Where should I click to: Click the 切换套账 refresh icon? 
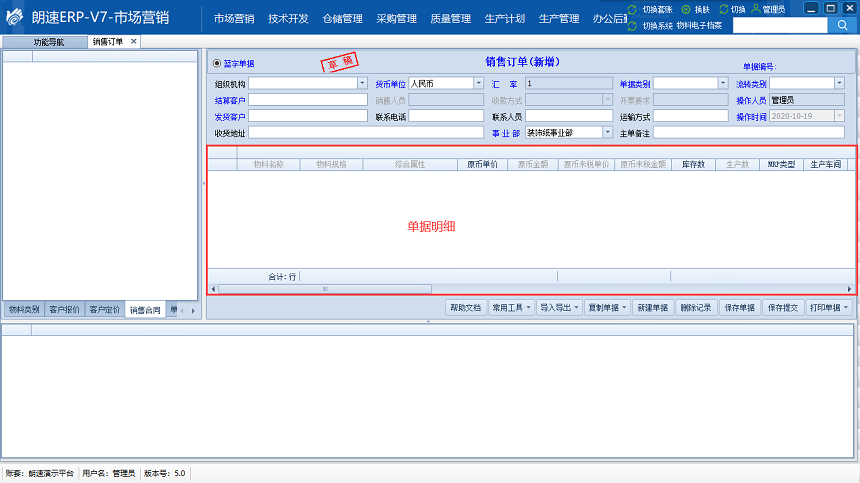click(632, 9)
